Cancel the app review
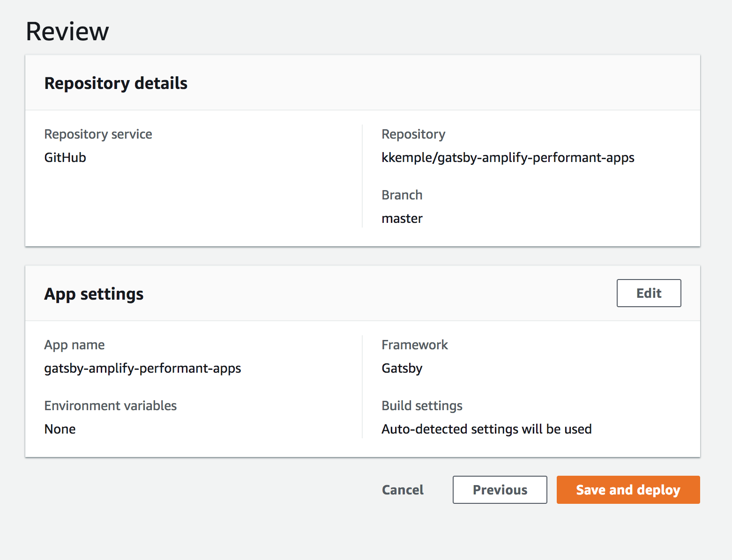Screen dimensions: 732x560 [403, 490]
